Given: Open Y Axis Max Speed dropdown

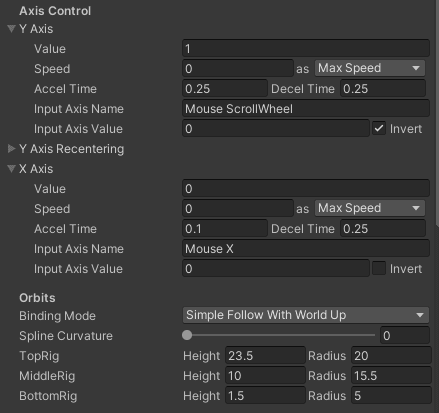Looking at the screenshot, I should coord(370,68).
